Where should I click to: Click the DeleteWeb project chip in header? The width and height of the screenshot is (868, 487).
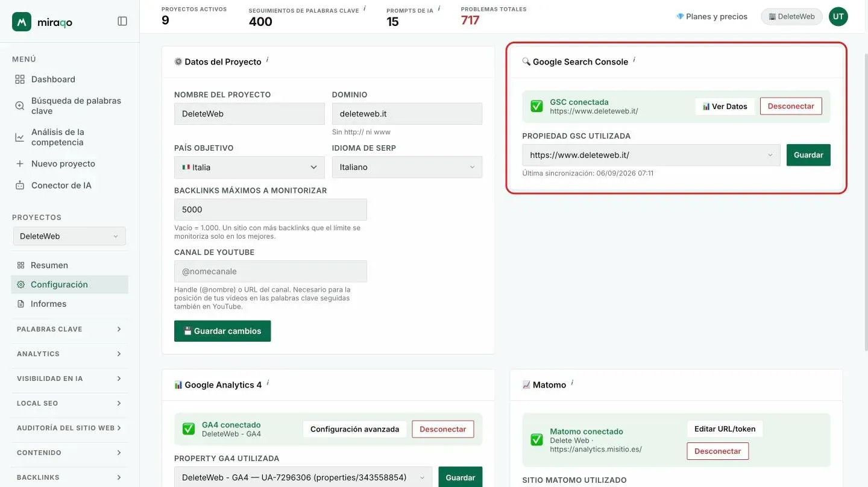791,17
